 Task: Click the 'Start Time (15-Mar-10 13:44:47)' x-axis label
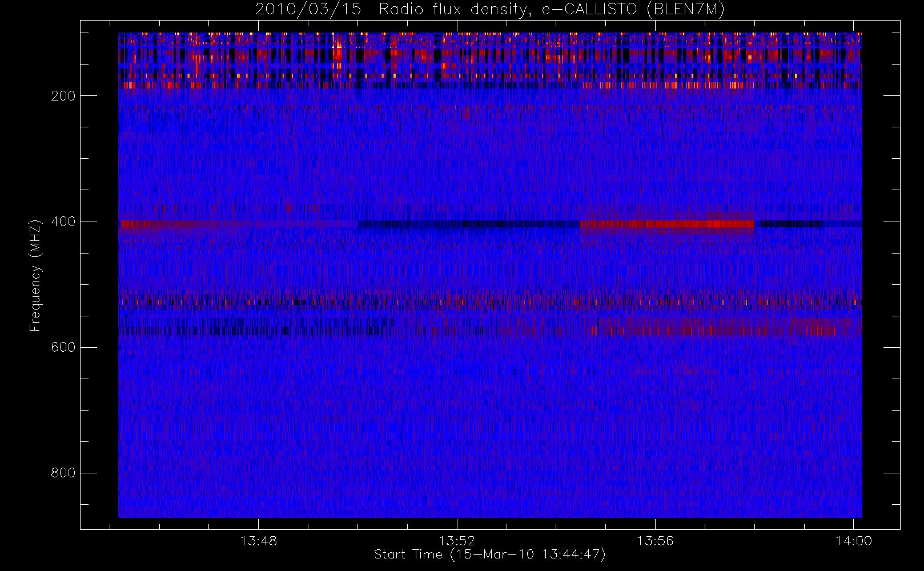click(x=489, y=554)
